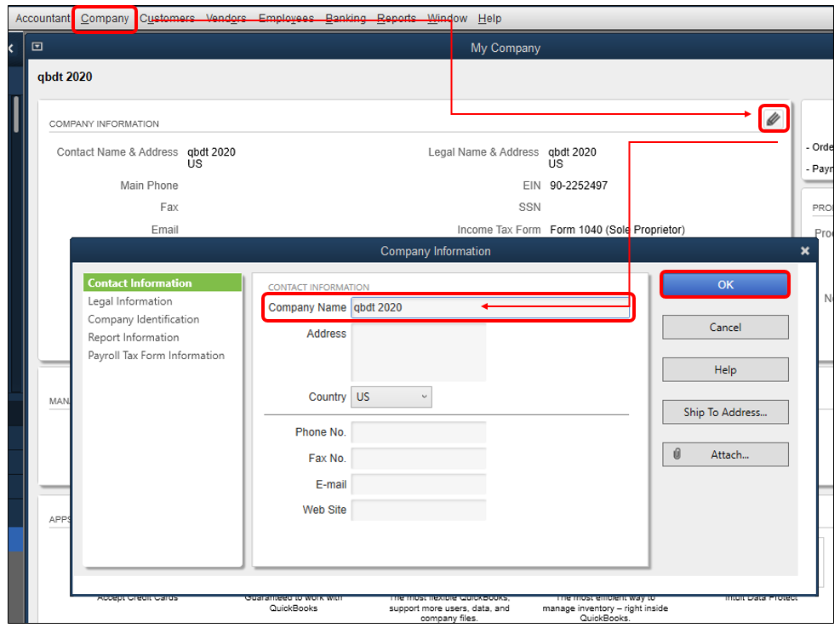Click the Cancel button
840x628 pixels.
pyautogui.click(x=725, y=328)
